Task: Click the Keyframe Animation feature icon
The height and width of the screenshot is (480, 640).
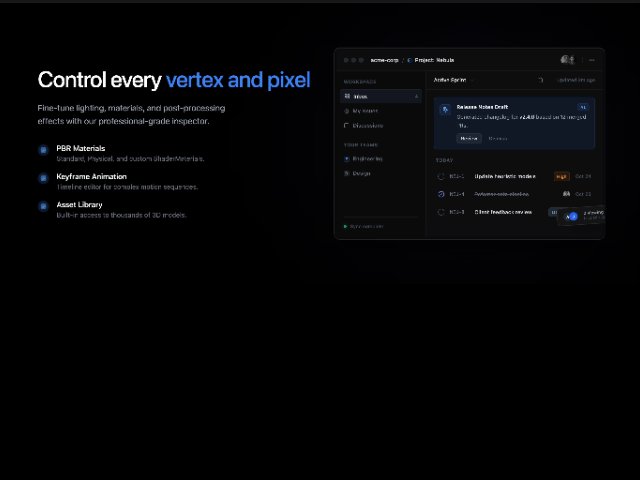Action: pos(43,178)
